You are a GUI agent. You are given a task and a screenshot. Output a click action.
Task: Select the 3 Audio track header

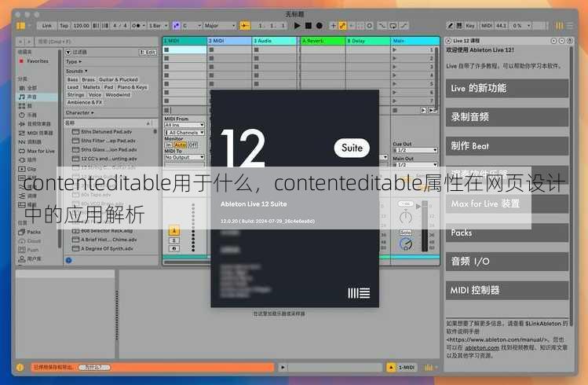pos(274,41)
